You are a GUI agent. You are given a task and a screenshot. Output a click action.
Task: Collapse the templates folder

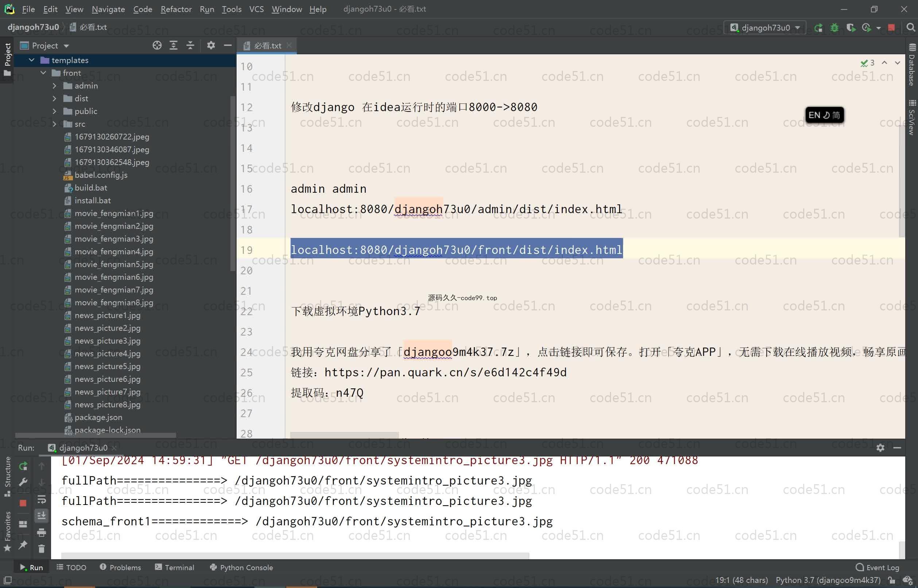[32, 60]
